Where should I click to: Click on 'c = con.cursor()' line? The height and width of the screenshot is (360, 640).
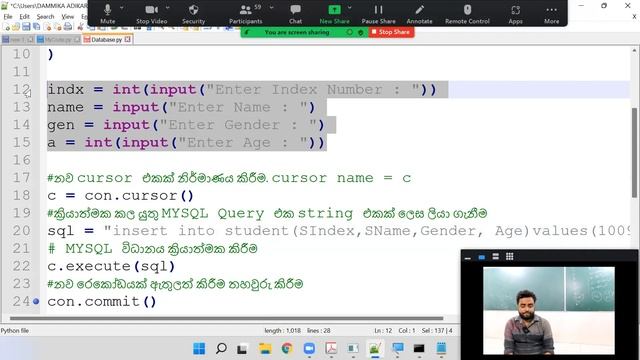tap(120, 196)
